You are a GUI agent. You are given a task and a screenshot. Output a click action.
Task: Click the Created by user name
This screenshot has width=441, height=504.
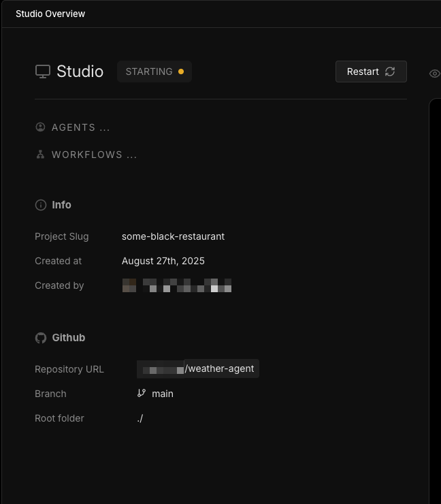(177, 285)
